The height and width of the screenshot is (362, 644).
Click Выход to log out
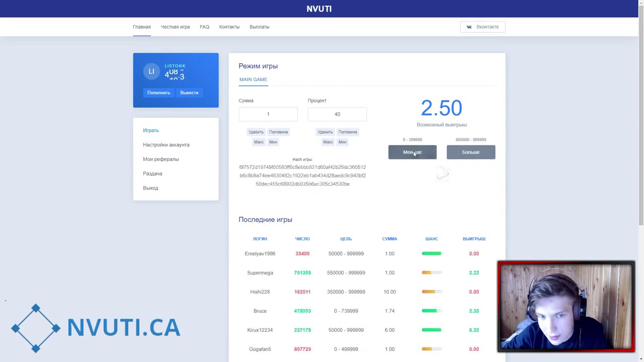150,188
